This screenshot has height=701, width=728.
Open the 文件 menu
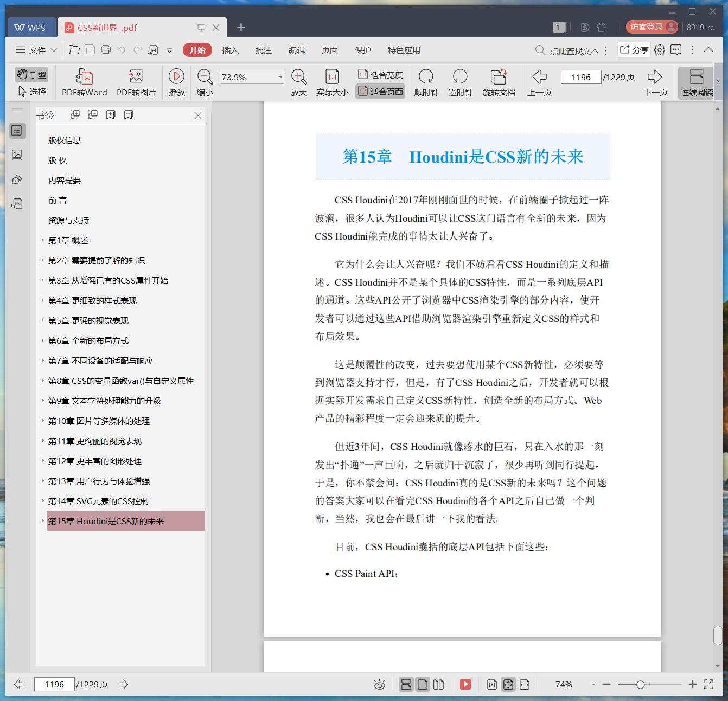(35, 50)
